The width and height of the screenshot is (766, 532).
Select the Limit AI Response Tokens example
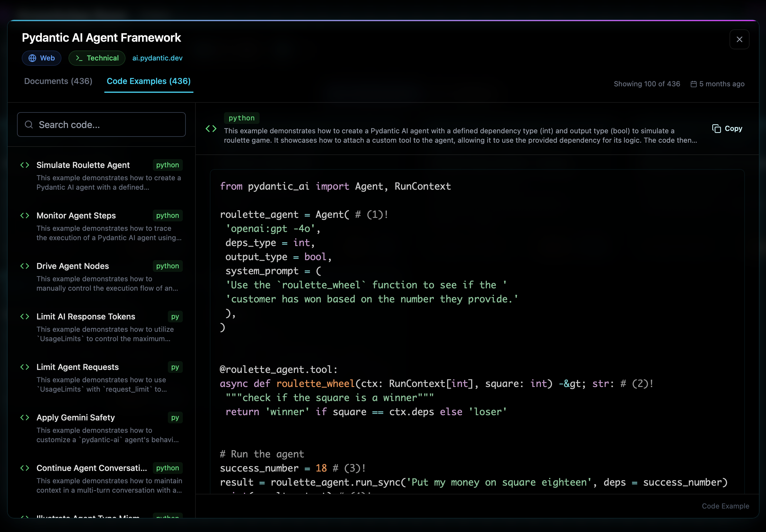[86, 316]
